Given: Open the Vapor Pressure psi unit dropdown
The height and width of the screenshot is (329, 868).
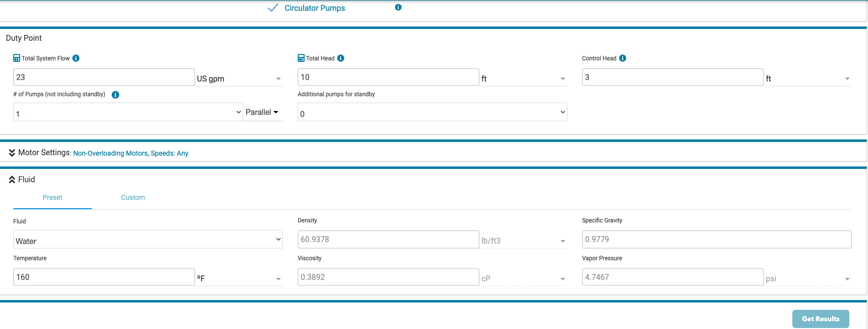Looking at the screenshot, I should pos(808,278).
